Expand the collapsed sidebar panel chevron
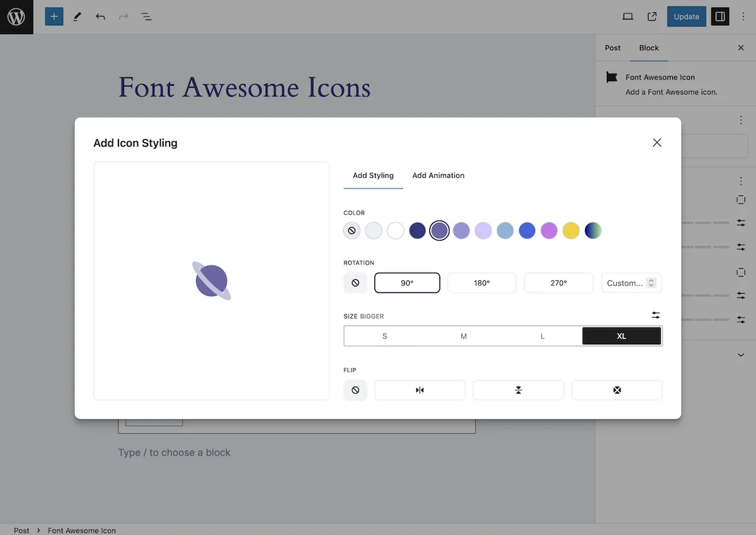The height and width of the screenshot is (535, 756). [x=741, y=355]
